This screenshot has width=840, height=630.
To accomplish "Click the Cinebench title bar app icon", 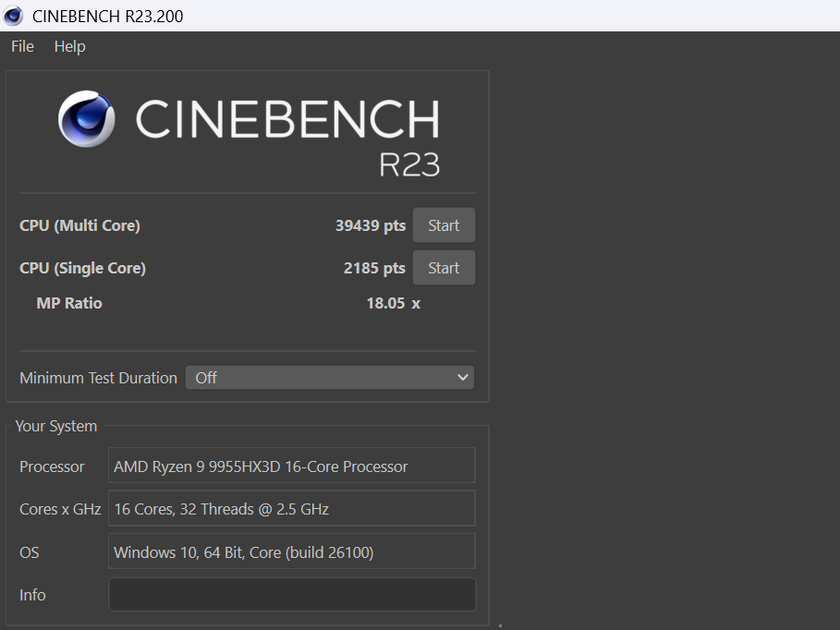I will pyautogui.click(x=13, y=16).
